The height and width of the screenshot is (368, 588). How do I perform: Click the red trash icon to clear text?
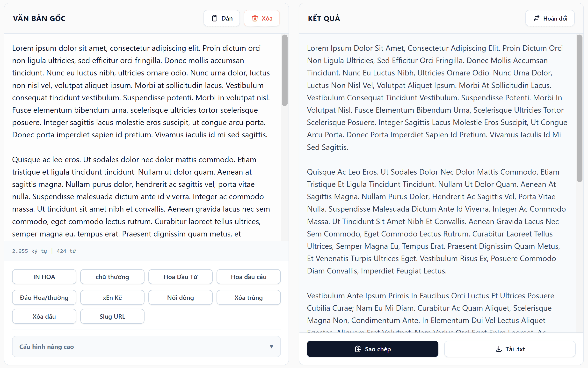pos(255,18)
